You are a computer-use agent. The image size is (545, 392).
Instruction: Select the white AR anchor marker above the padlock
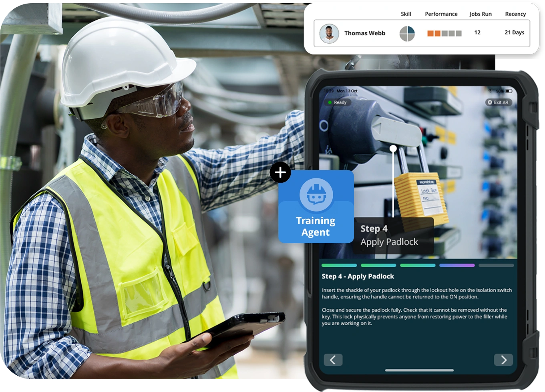393,148
